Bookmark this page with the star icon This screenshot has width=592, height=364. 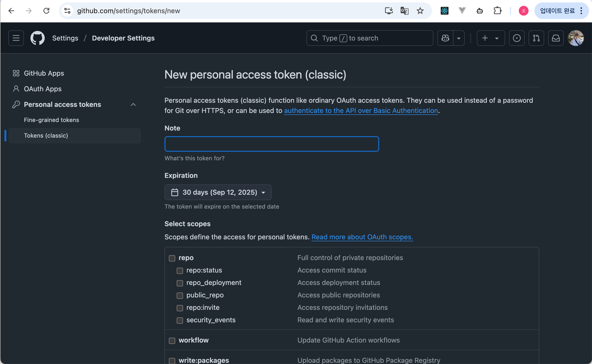coord(420,11)
